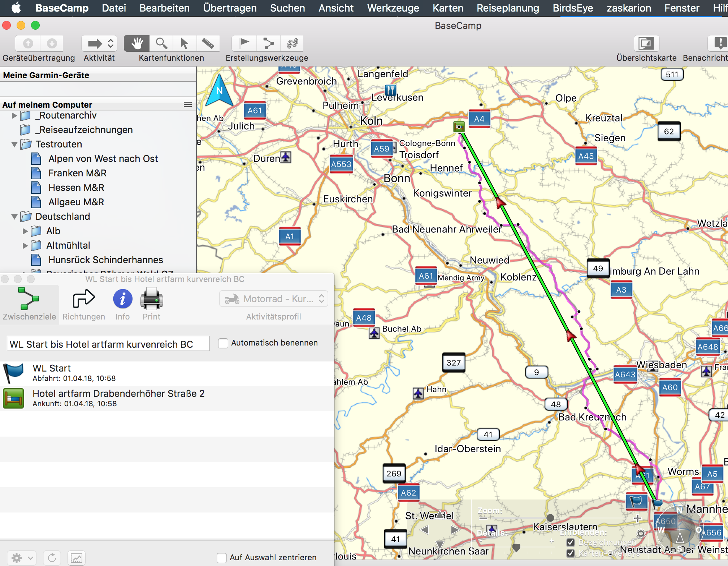Open the Übersichtskarte overview map
728x566 pixels.
click(x=646, y=44)
